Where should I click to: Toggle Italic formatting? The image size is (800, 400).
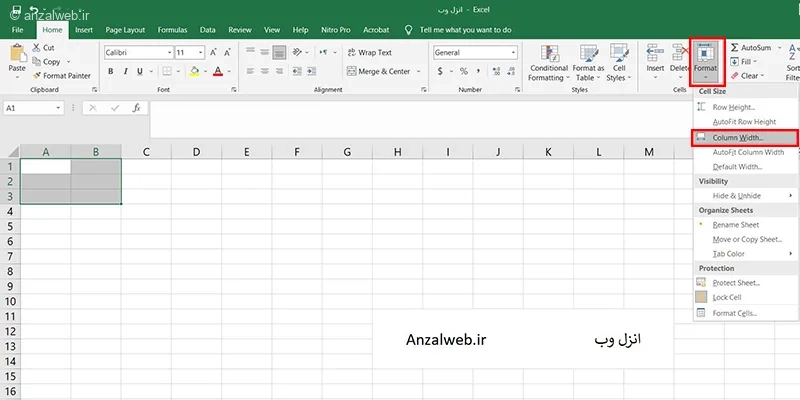tap(125, 71)
